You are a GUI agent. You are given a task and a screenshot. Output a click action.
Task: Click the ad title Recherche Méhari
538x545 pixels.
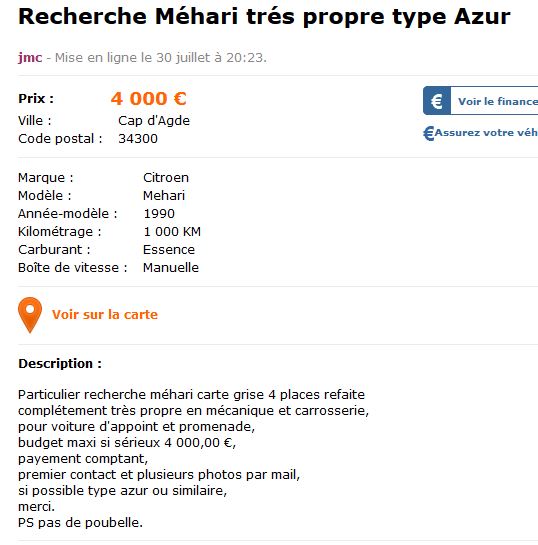click(264, 17)
